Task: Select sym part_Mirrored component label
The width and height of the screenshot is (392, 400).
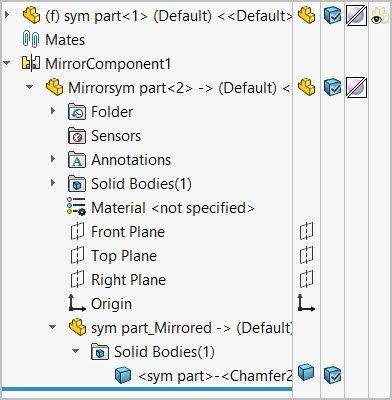Action: (192, 328)
